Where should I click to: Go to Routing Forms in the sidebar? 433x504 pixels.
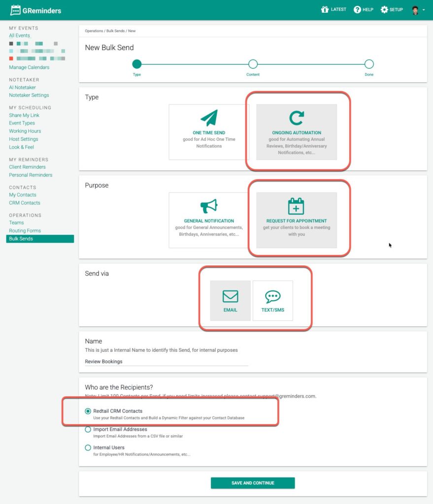pyautogui.click(x=25, y=230)
